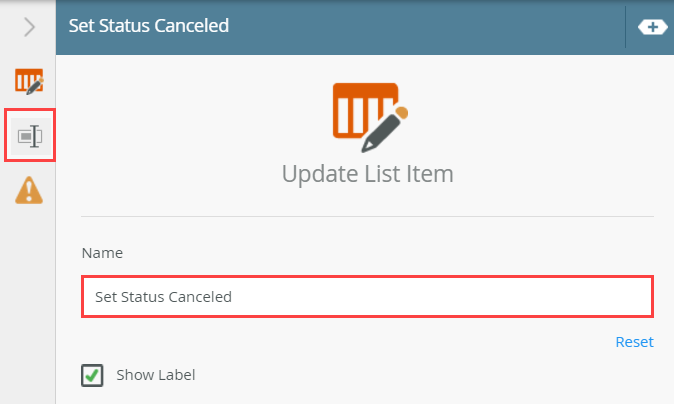The height and width of the screenshot is (404, 674).
Task: Click the horizontal divider above Name
Action: pos(366,216)
